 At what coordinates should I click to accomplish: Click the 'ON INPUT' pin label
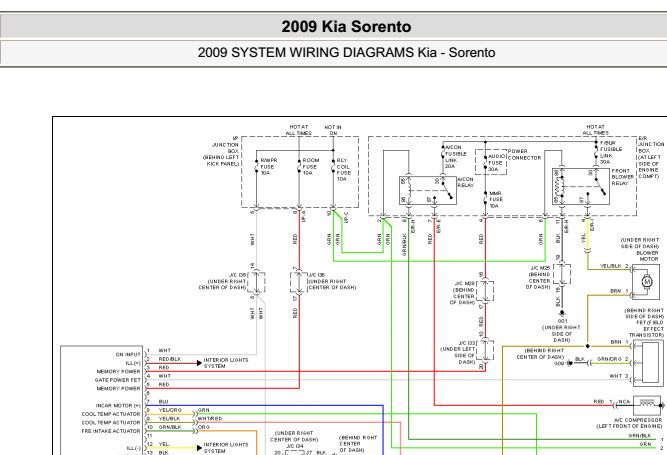pyautogui.click(x=128, y=354)
